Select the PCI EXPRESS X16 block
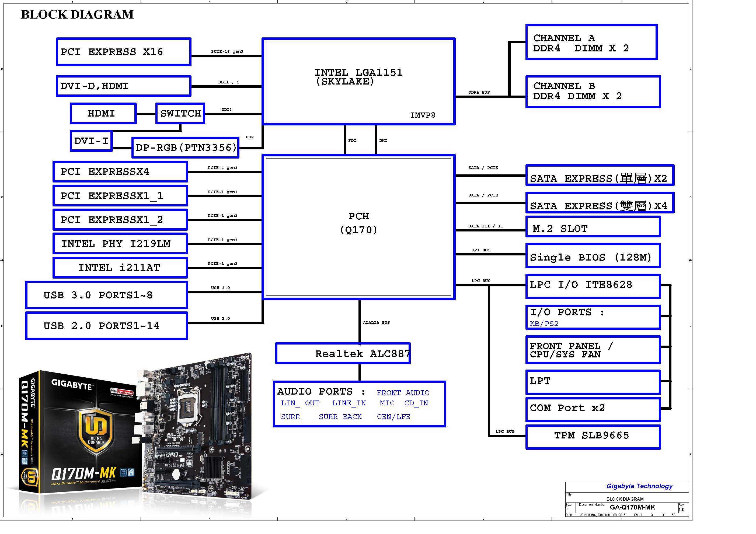The width and height of the screenshot is (756, 534). pos(124,52)
